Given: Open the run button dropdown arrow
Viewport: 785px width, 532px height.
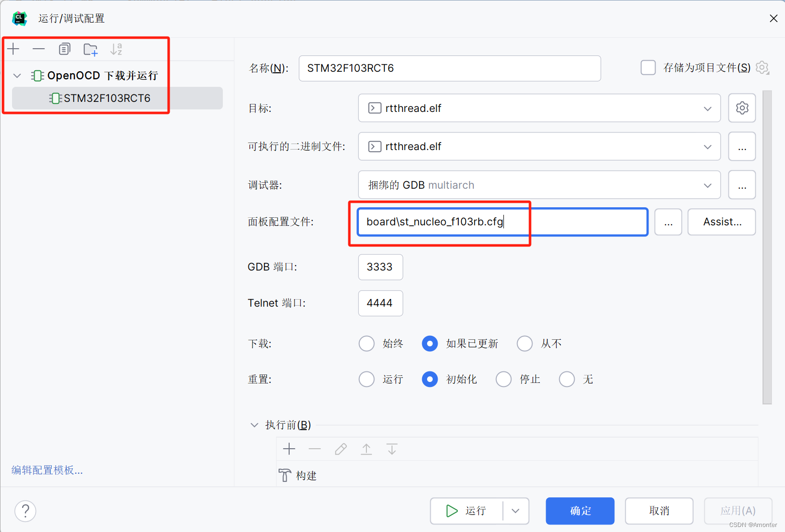Looking at the screenshot, I should click(515, 511).
